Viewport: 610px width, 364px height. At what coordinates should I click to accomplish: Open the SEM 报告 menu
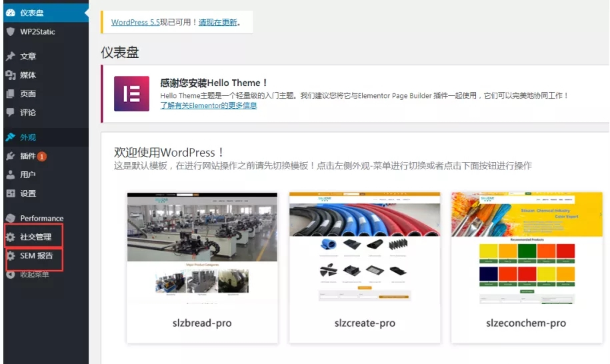[x=46, y=255]
